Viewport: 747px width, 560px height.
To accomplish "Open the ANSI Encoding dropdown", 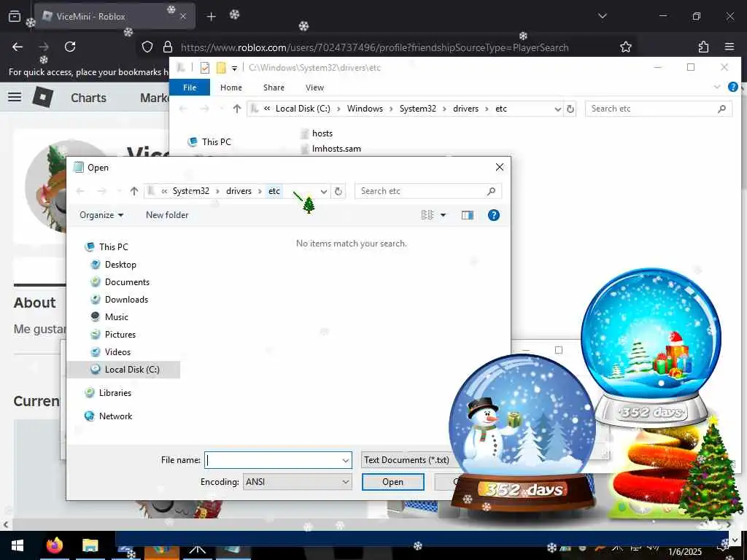I will point(298,482).
